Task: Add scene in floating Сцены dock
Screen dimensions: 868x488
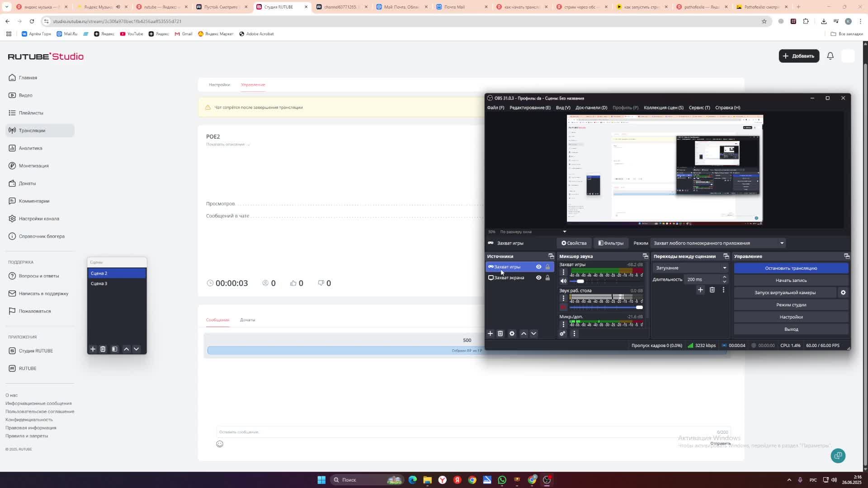Action: click(x=93, y=349)
